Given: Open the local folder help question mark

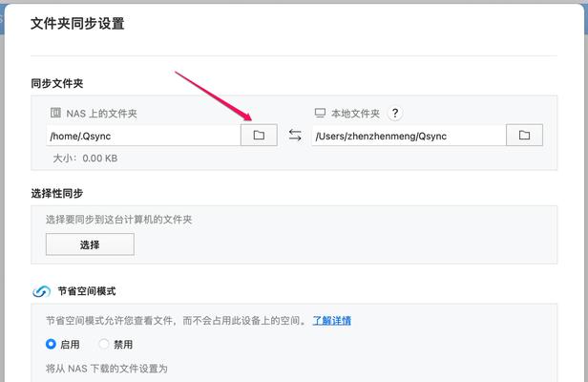Looking at the screenshot, I should click(x=395, y=113).
